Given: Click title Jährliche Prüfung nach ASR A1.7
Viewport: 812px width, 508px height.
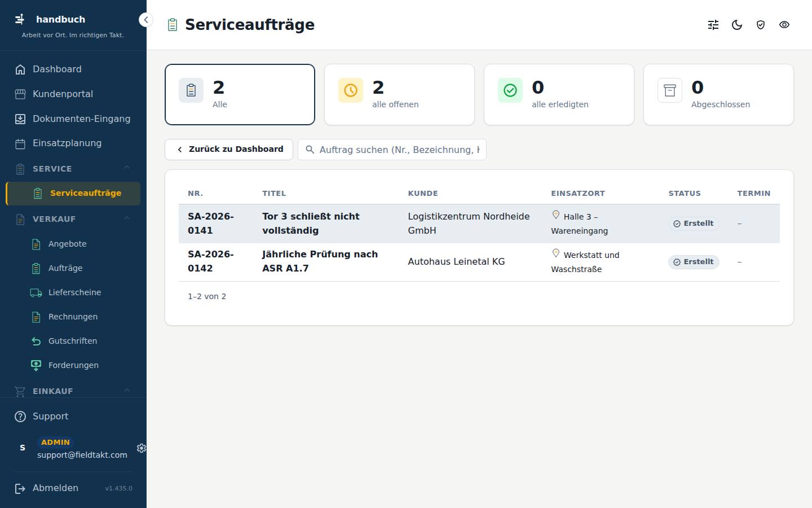Looking at the screenshot, I should tap(320, 261).
